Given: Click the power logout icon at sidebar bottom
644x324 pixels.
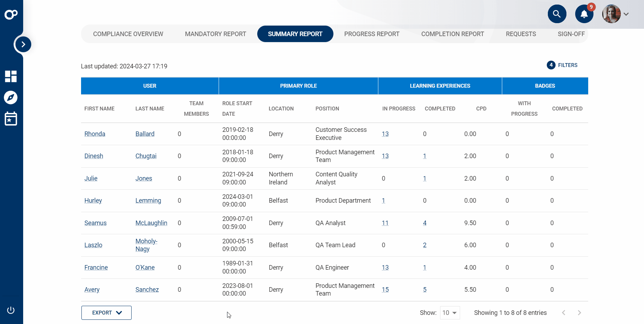Looking at the screenshot, I should point(11,310).
